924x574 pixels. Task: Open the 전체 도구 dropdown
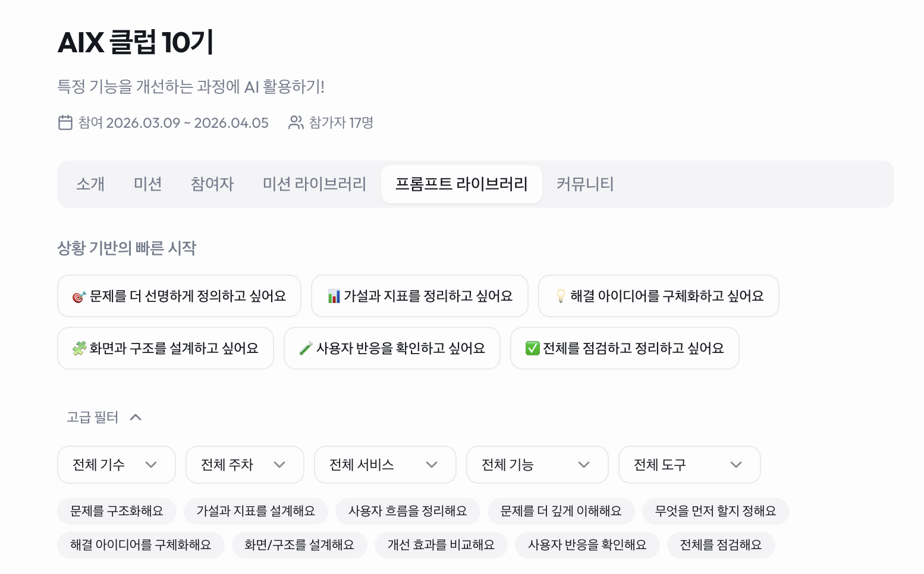[689, 465]
